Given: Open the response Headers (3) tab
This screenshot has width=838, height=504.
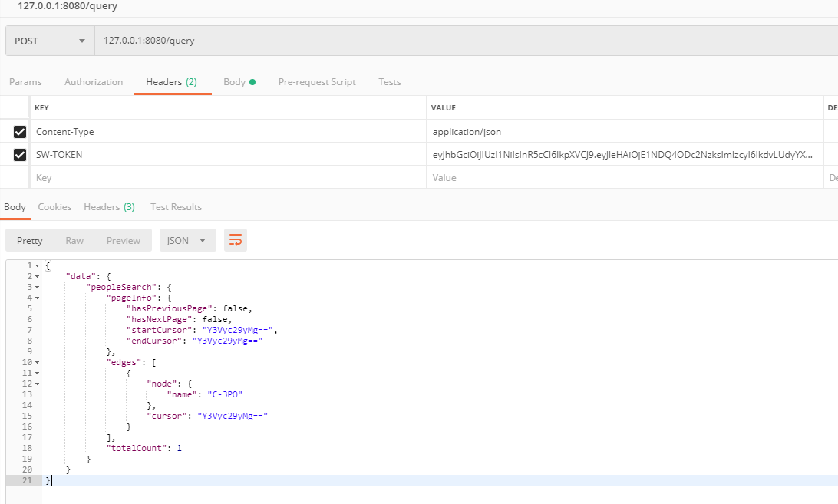Looking at the screenshot, I should (x=109, y=207).
